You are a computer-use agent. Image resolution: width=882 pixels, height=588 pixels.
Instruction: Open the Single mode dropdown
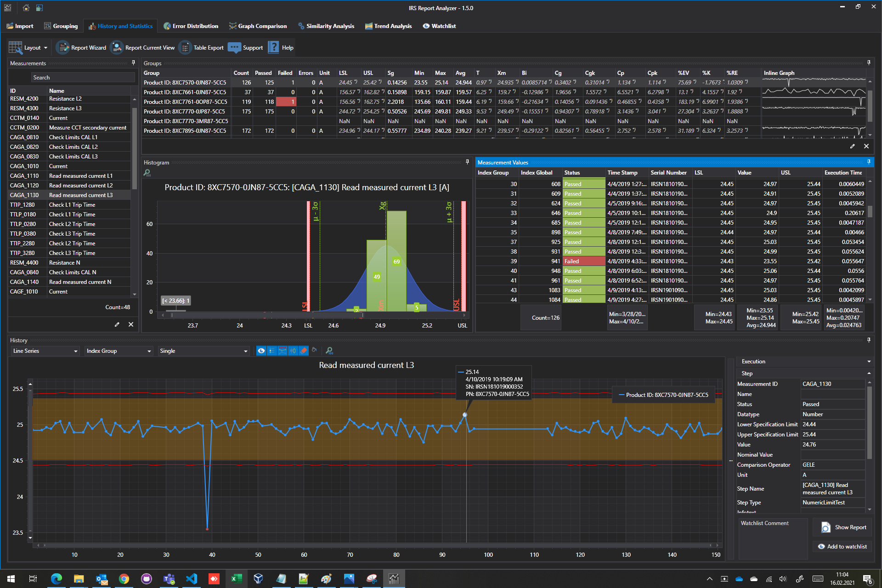[x=204, y=351]
